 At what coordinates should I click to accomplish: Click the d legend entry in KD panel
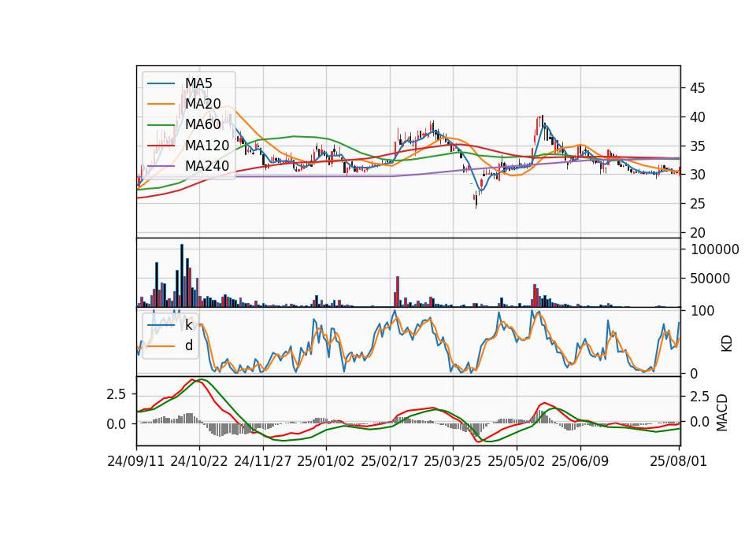pyautogui.click(x=188, y=345)
